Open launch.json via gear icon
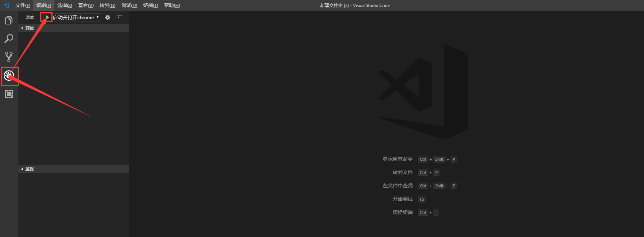Image resolution: width=644 pixels, height=237 pixels. [x=108, y=17]
